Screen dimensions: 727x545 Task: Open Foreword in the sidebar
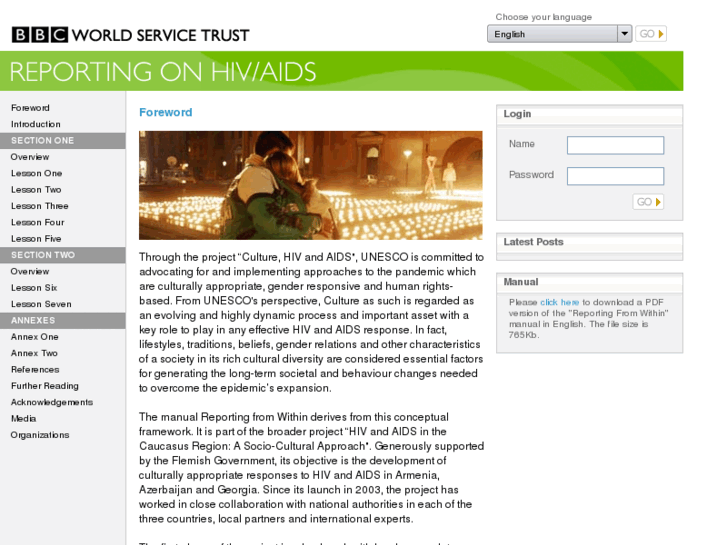click(x=30, y=108)
